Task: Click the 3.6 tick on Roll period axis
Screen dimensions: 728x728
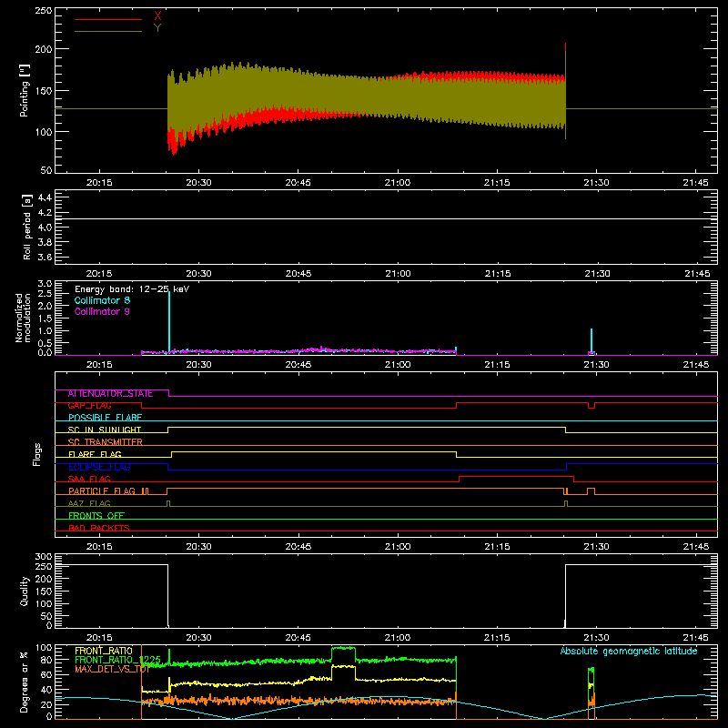Action: 45,257
